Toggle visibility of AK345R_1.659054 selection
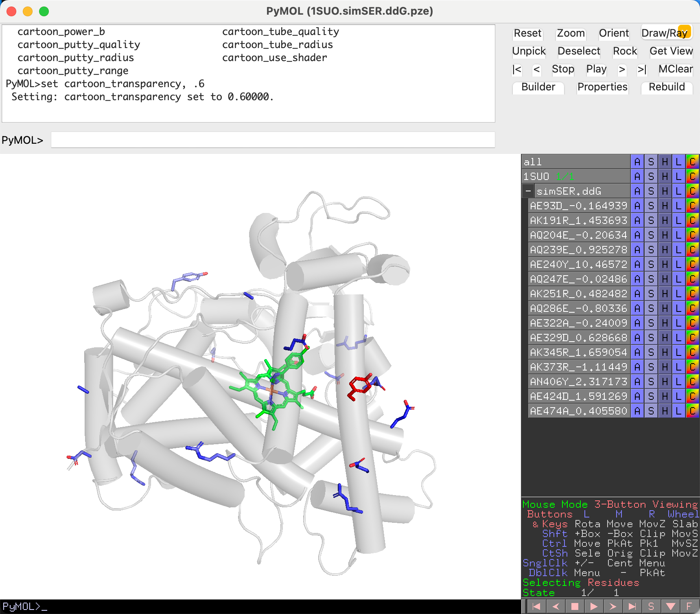The width and height of the screenshot is (700, 614). pyautogui.click(x=579, y=352)
